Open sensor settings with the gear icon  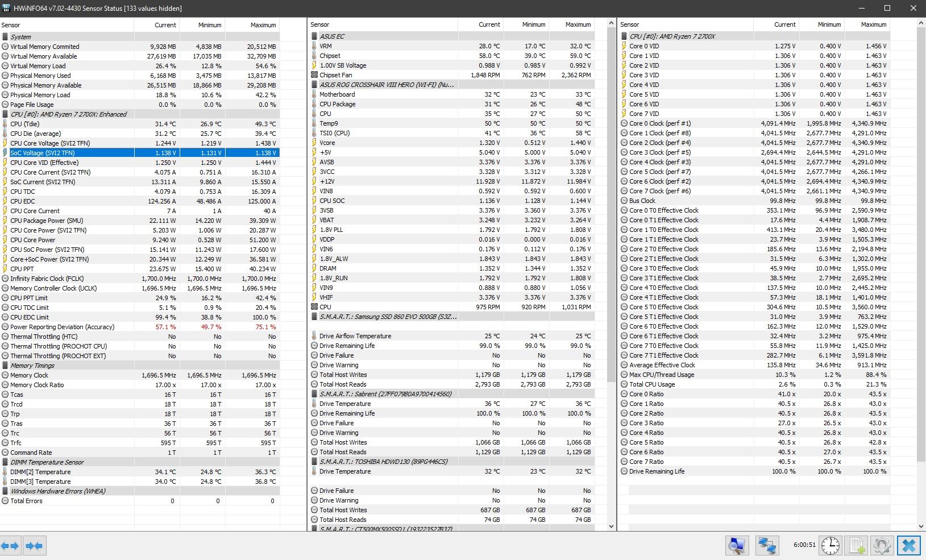[x=882, y=546]
